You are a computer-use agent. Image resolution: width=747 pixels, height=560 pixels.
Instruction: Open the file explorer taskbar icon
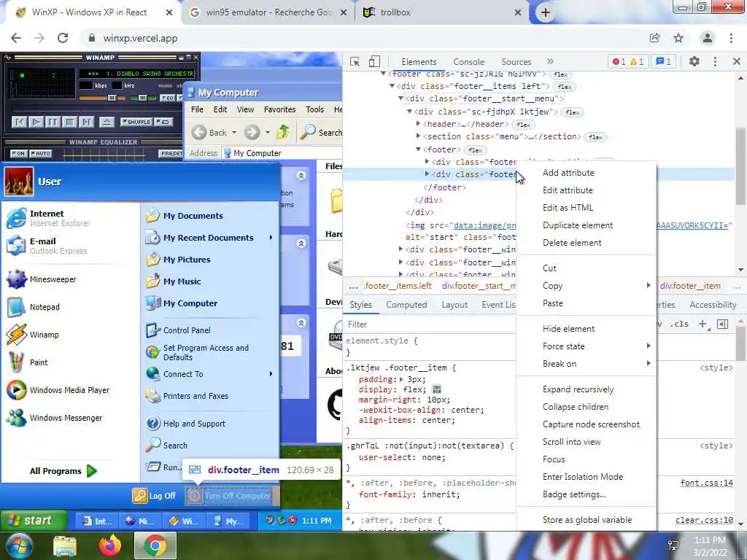click(65, 545)
